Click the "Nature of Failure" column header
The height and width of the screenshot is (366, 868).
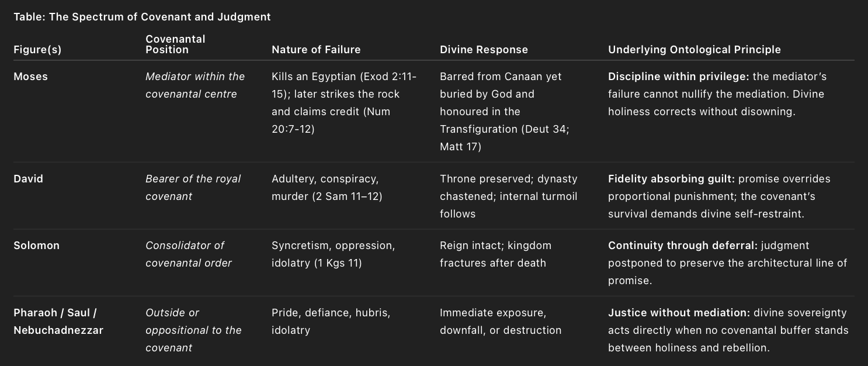point(316,50)
